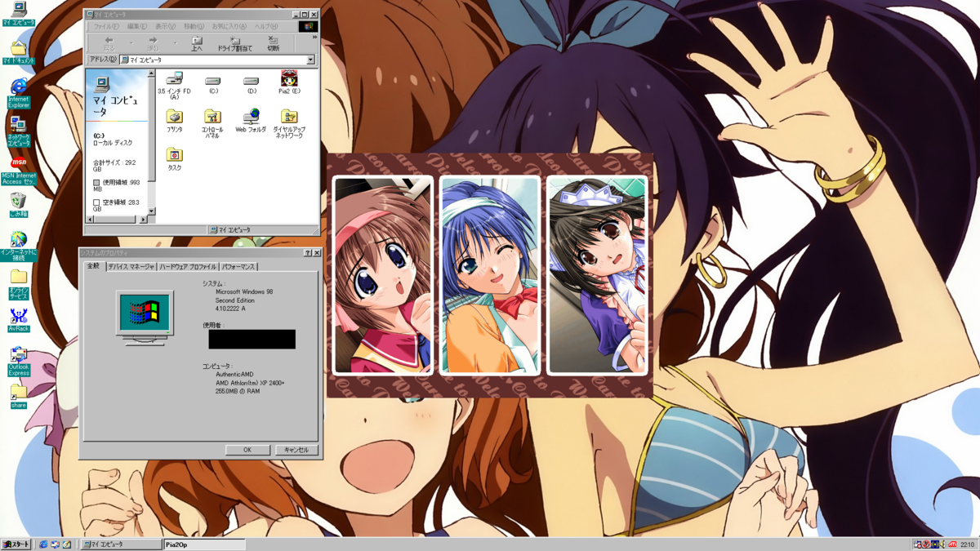Open the お気に入り(A) menu

(x=229, y=26)
